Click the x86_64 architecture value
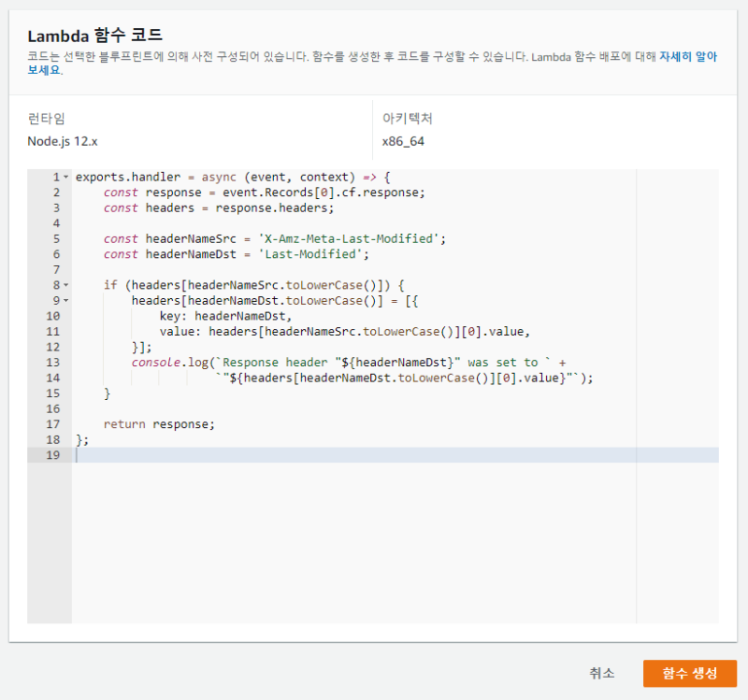The height and width of the screenshot is (700, 748). point(404,141)
